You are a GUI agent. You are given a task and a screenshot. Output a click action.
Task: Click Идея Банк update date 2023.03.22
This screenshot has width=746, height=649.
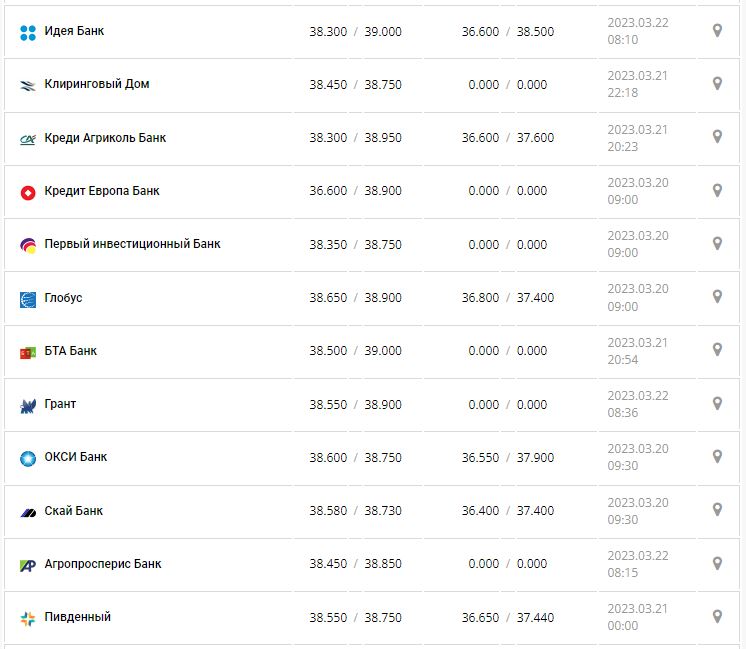pyautogui.click(x=638, y=23)
